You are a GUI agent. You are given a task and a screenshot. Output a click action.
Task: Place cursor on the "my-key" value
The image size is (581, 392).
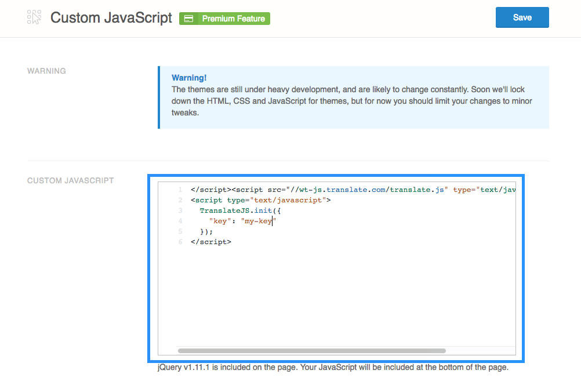[259, 221]
